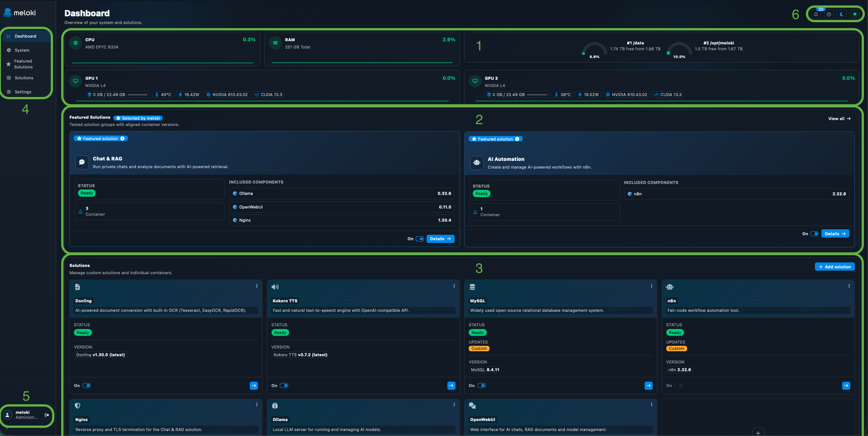Toggle Chat & RAG solution on/off
The width and height of the screenshot is (868, 436).
click(x=420, y=239)
